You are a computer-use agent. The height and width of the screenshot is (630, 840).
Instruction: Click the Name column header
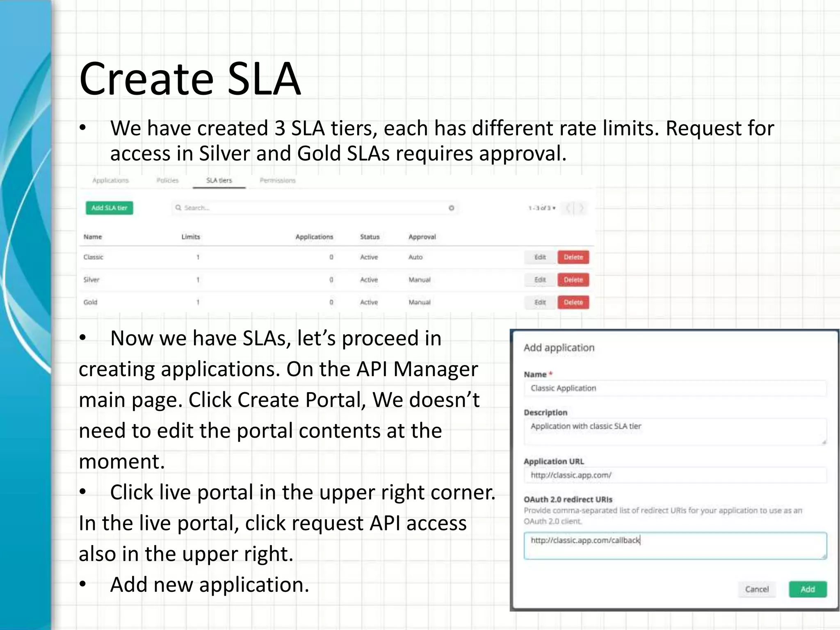point(93,237)
